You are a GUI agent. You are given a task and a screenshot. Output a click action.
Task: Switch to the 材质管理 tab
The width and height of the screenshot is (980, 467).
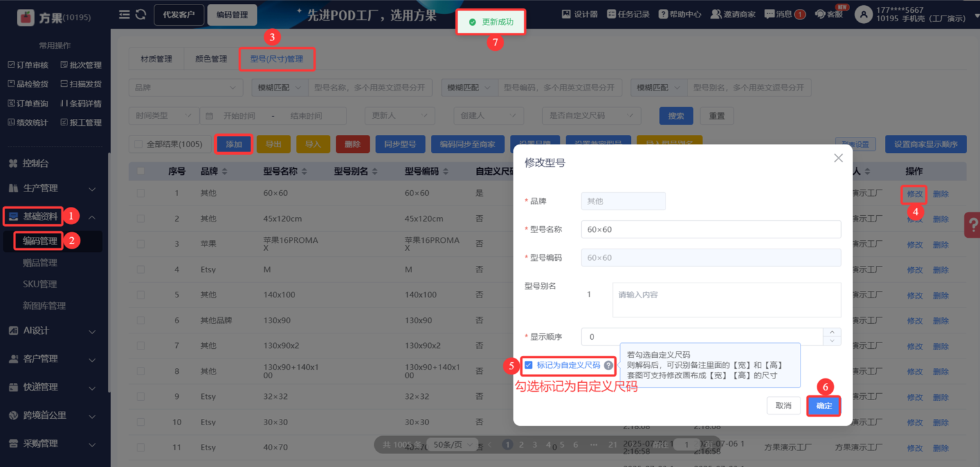(156, 59)
